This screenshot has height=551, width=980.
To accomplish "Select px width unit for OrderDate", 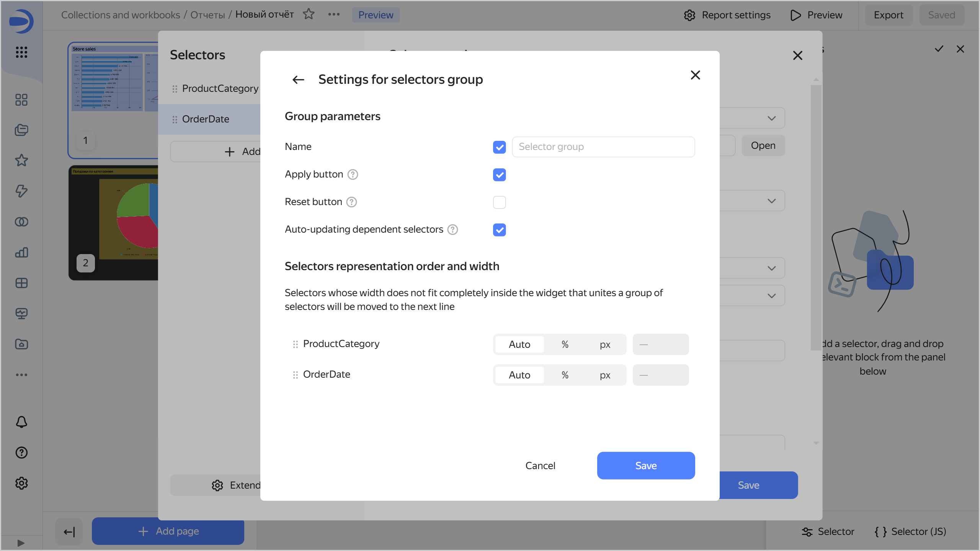I will pyautogui.click(x=605, y=375).
